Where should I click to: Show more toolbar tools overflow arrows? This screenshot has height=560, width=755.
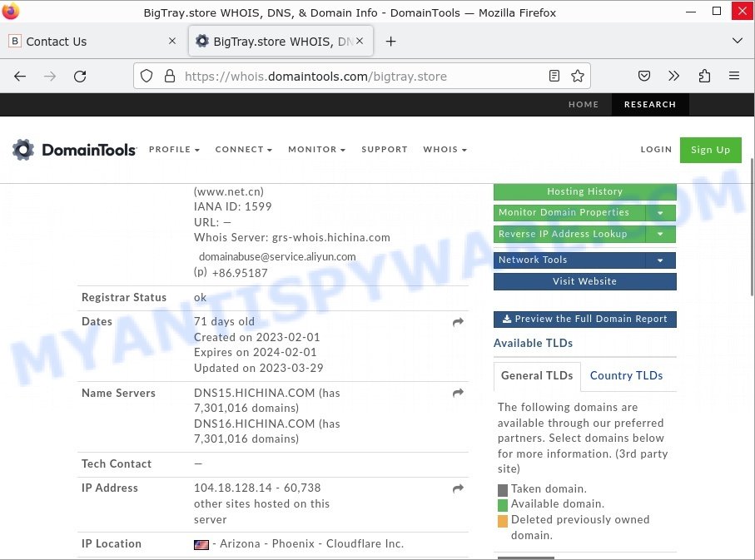tap(673, 76)
